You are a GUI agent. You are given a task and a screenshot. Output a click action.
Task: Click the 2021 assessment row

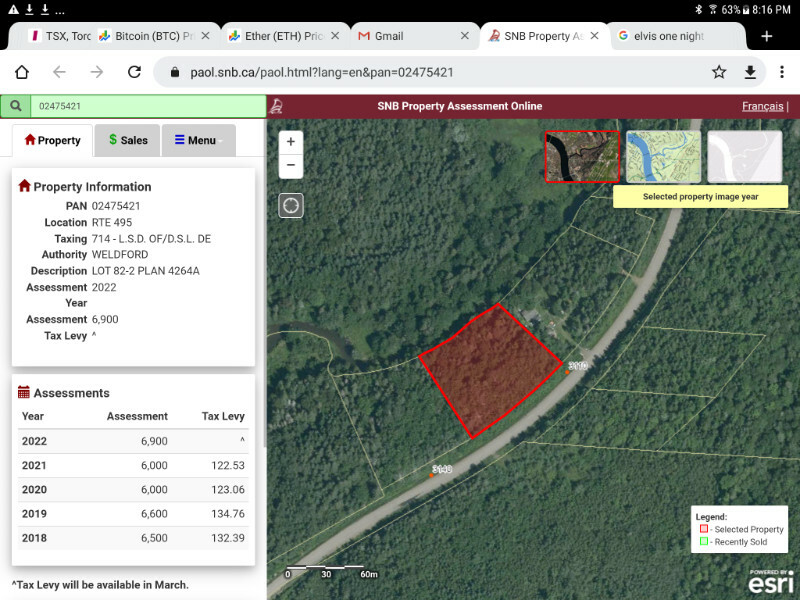pos(133,465)
